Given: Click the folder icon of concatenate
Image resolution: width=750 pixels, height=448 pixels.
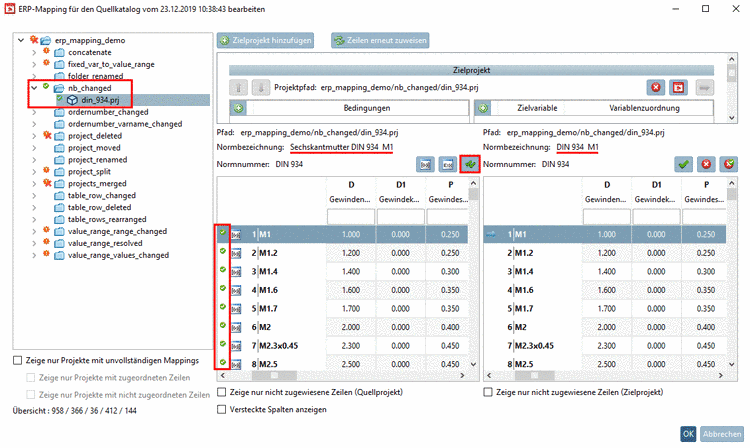Looking at the screenshot, I should (59, 53).
